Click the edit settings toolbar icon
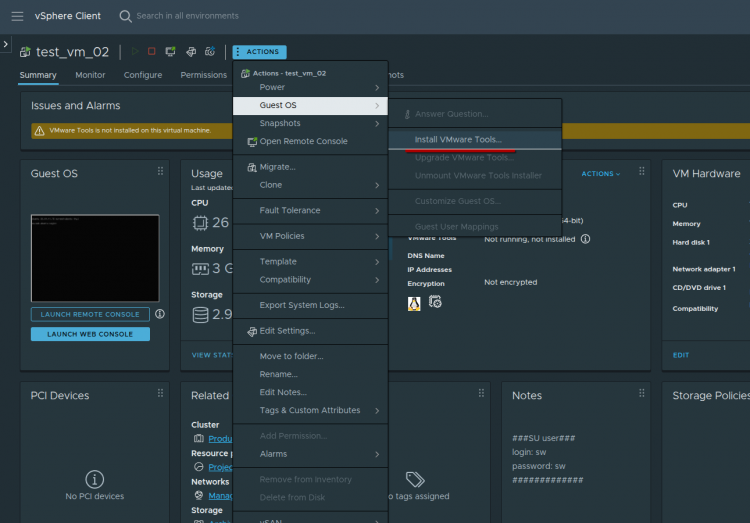The image size is (750, 523). pos(191,51)
